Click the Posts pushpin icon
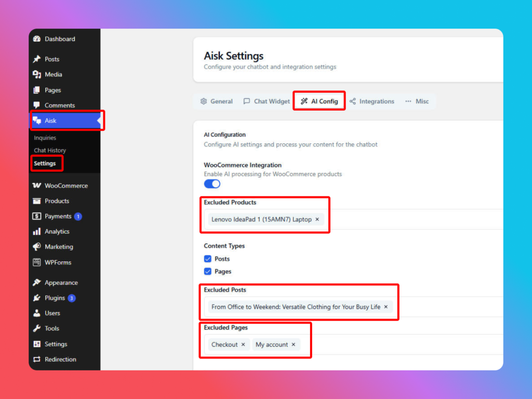Screen dimensions: 532x399 [37, 59]
